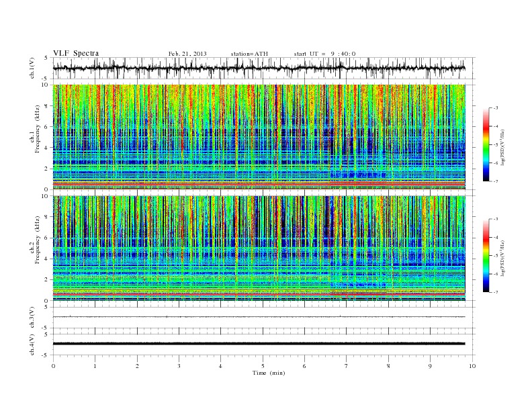This screenshot has width=532, height=411.
Task: Click the ch.3 flat waveform trace
Action: coord(259,317)
